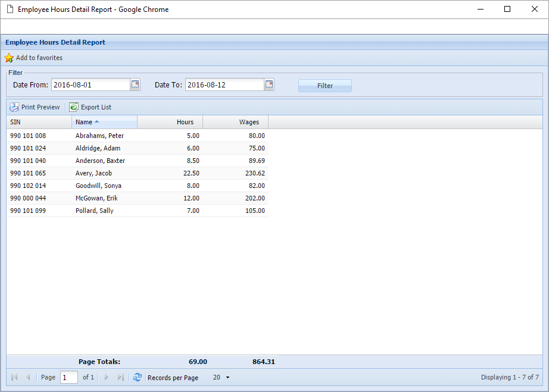The width and height of the screenshot is (549, 392).
Task: Open the Date To calendar picker
Action: point(269,84)
